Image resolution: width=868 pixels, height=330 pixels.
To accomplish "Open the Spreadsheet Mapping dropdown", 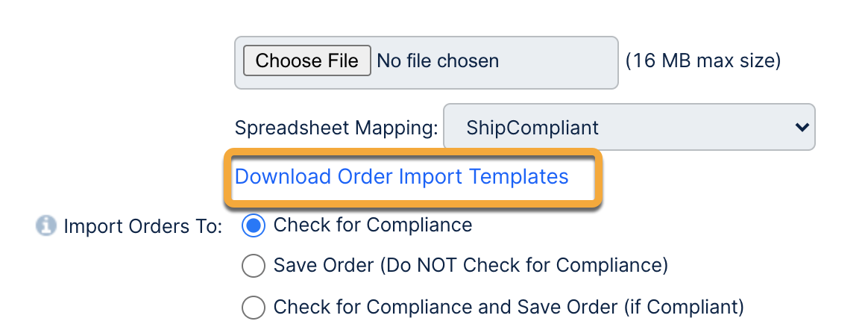I will point(629,128).
